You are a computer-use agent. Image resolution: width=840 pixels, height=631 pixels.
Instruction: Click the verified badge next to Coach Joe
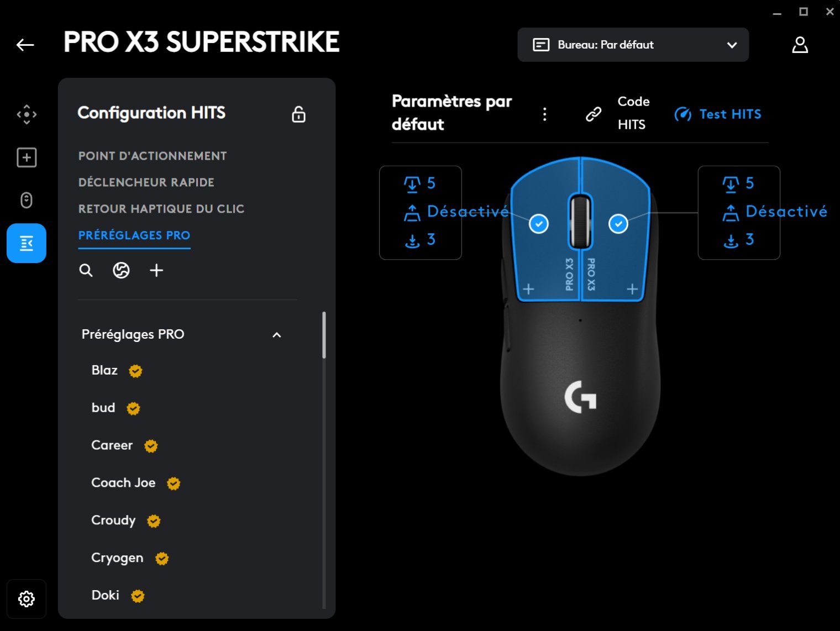(174, 483)
